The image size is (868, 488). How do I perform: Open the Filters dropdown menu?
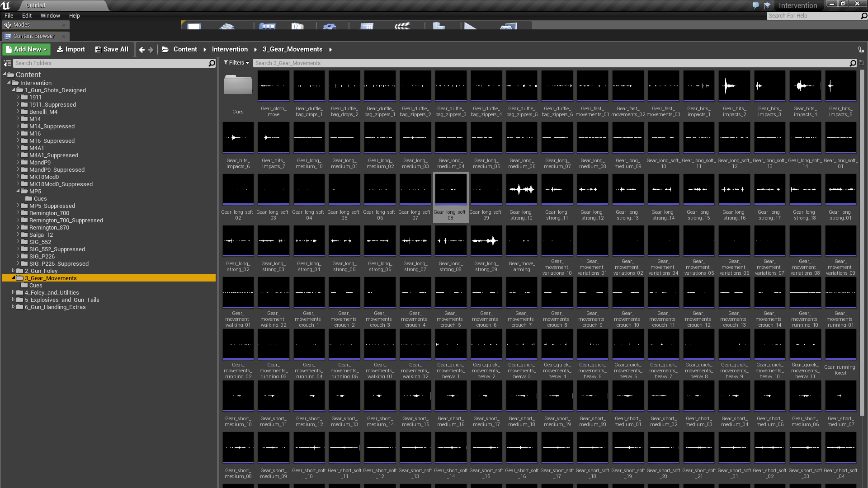(x=236, y=62)
